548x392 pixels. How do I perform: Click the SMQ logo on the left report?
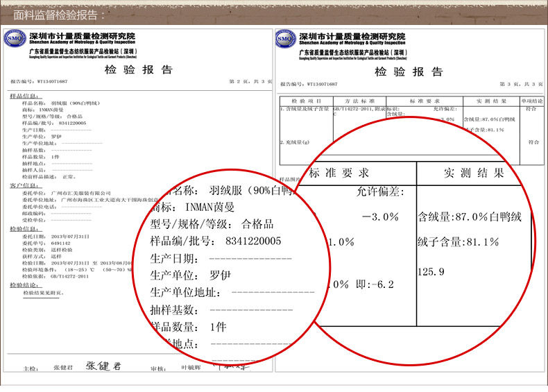pyautogui.click(x=15, y=40)
